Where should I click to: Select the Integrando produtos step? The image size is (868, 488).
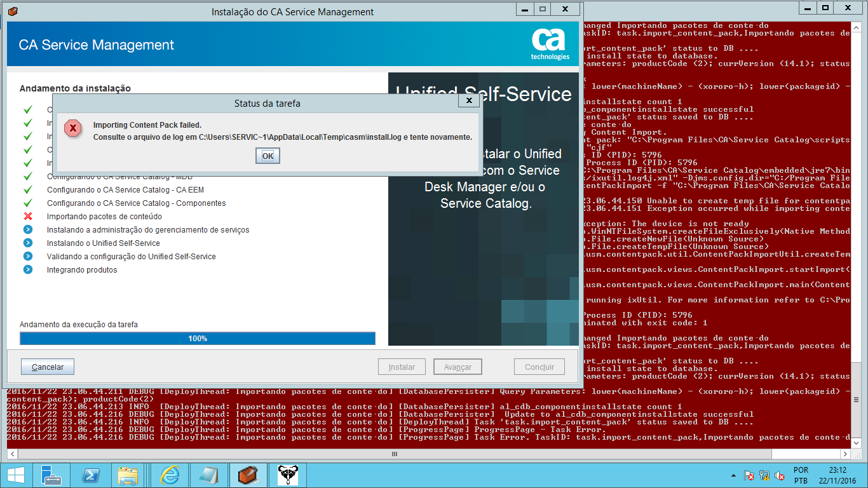82,270
